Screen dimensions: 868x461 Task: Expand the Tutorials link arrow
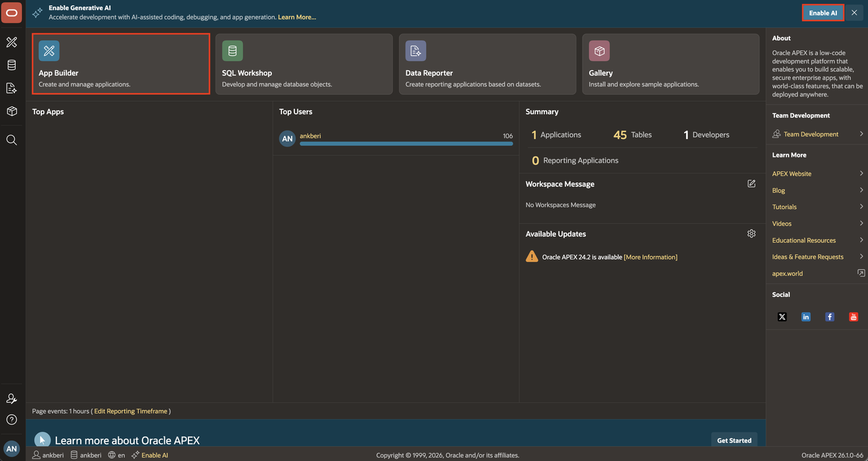pyautogui.click(x=861, y=207)
